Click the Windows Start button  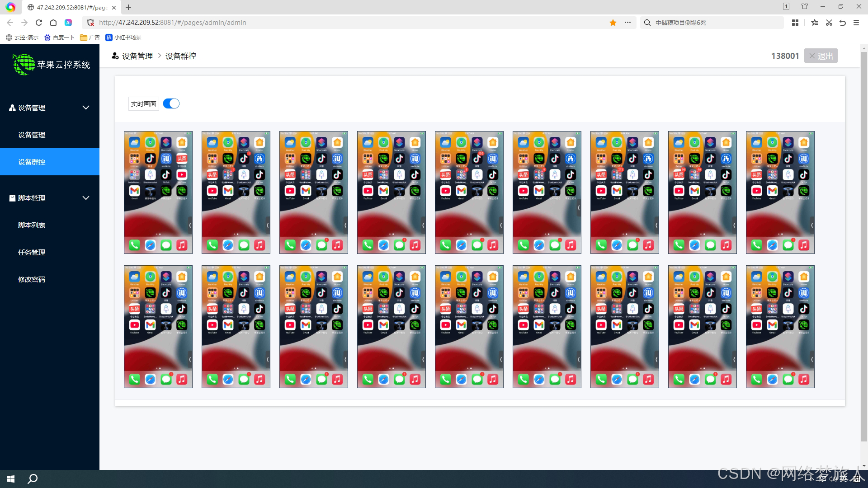click(x=11, y=479)
